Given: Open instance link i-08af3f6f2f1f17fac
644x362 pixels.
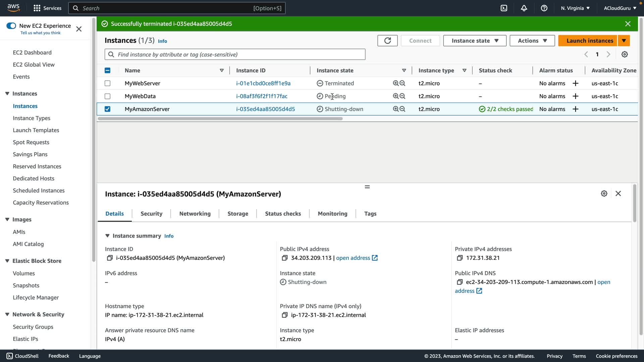Looking at the screenshot, I should pos(262,96).
